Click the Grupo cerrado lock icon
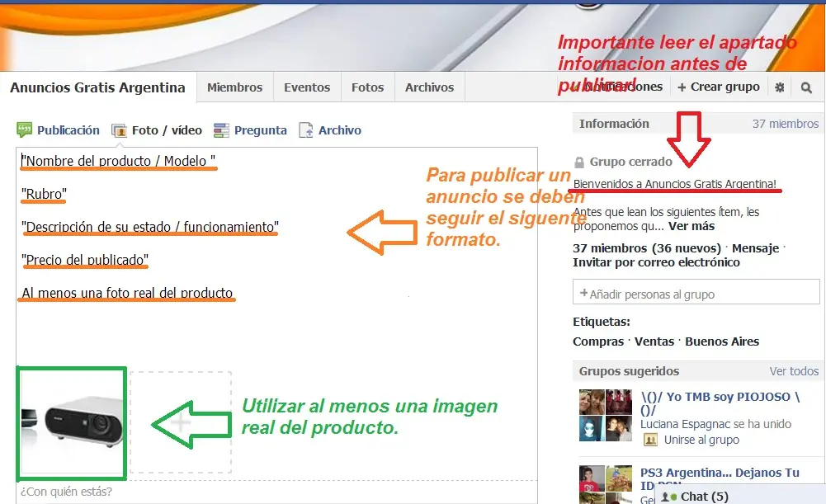 pos(579,163)
